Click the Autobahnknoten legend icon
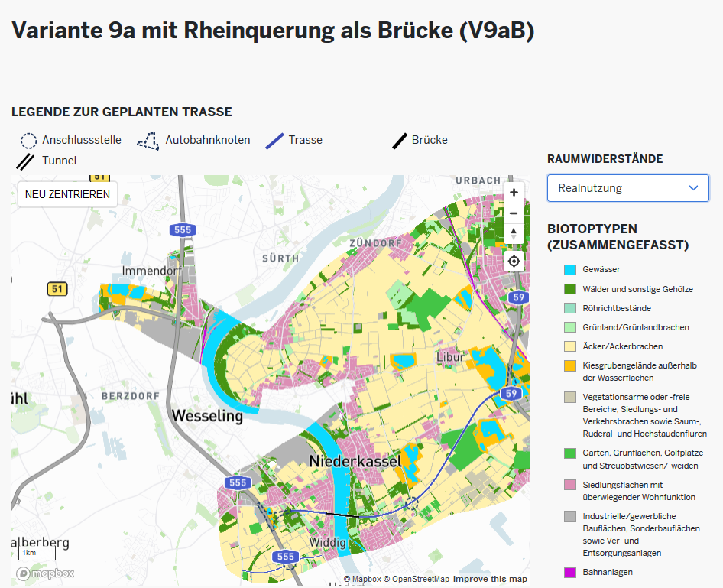 point(148,141)
